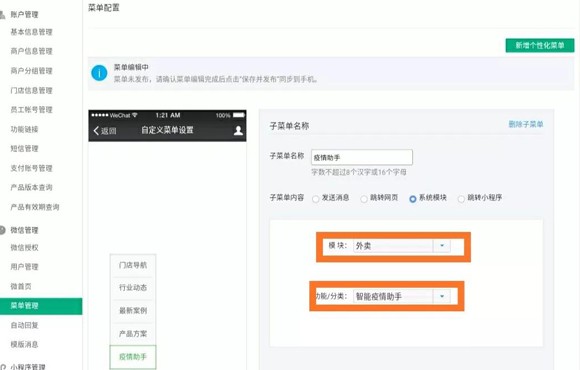Screen dimensions: 580x370
Task: Open 微信授权 in the sidebar
Action: pos(24,248)
